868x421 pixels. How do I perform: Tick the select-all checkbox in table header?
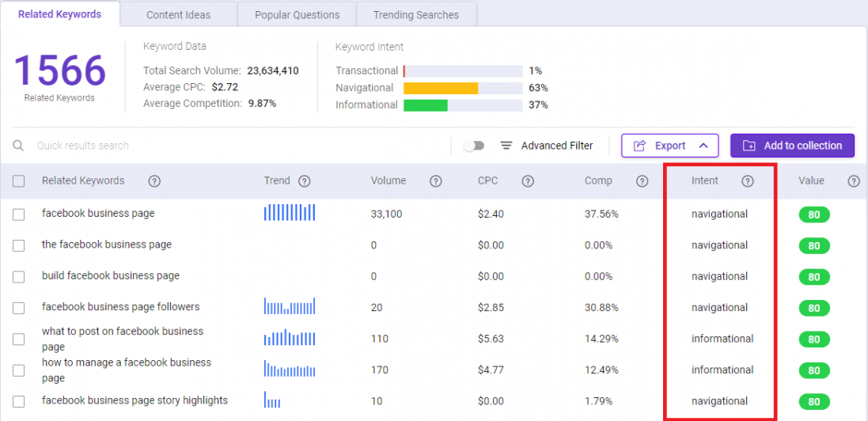click(18, 181)
